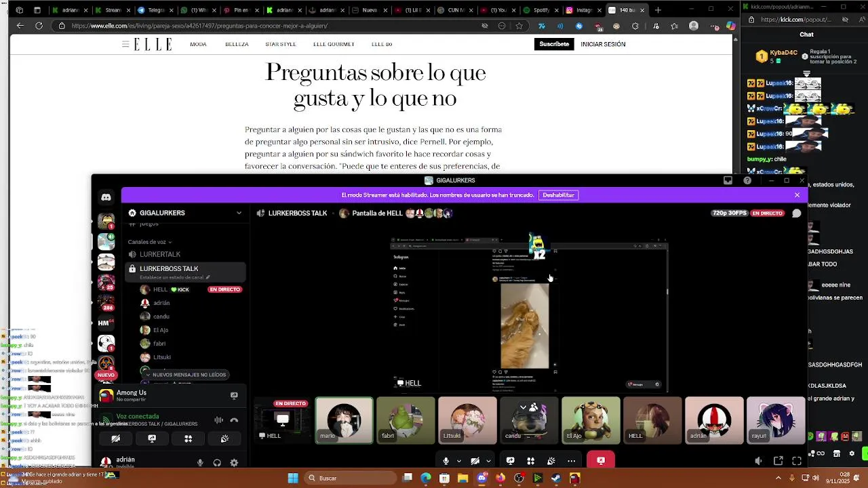868x488 pixels.
Task: Open Discord user settings gear
Action: click(234, 463)
